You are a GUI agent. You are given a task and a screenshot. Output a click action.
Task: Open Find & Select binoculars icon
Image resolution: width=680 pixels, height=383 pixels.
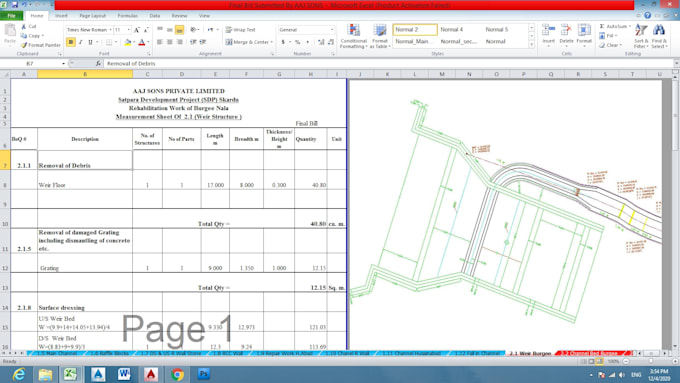(x=659, y=30)
